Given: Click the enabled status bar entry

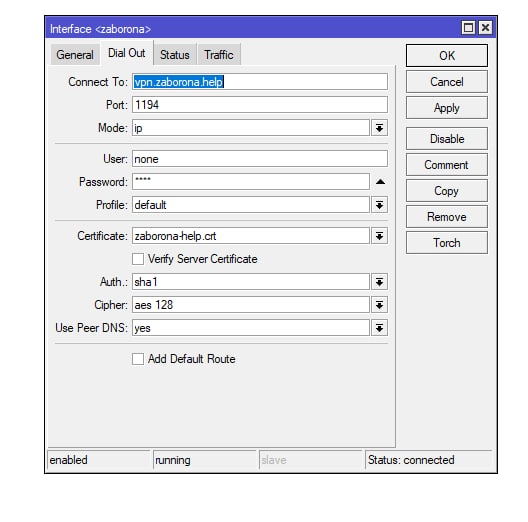Looking at the screenshot, I should point(99,460).
